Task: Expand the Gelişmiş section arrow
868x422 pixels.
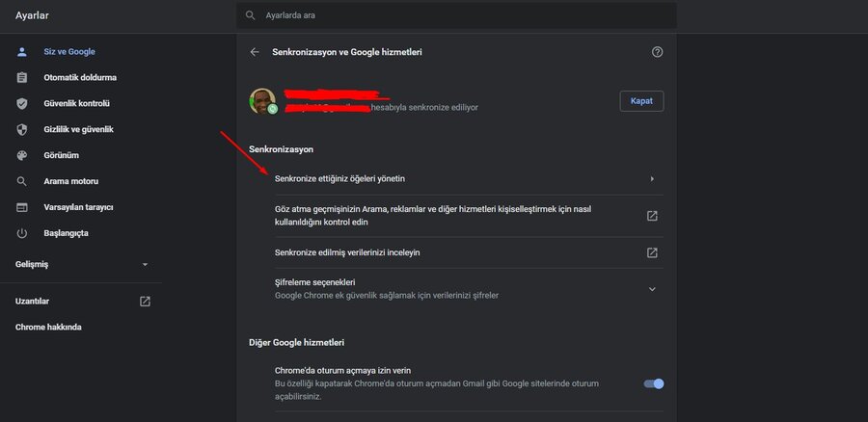Action: click(x=145, y=265)
